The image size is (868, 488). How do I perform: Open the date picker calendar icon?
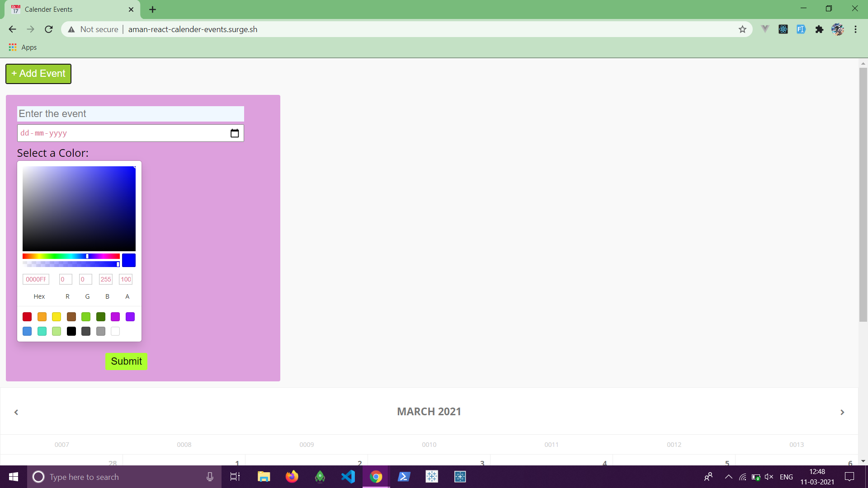234,133
